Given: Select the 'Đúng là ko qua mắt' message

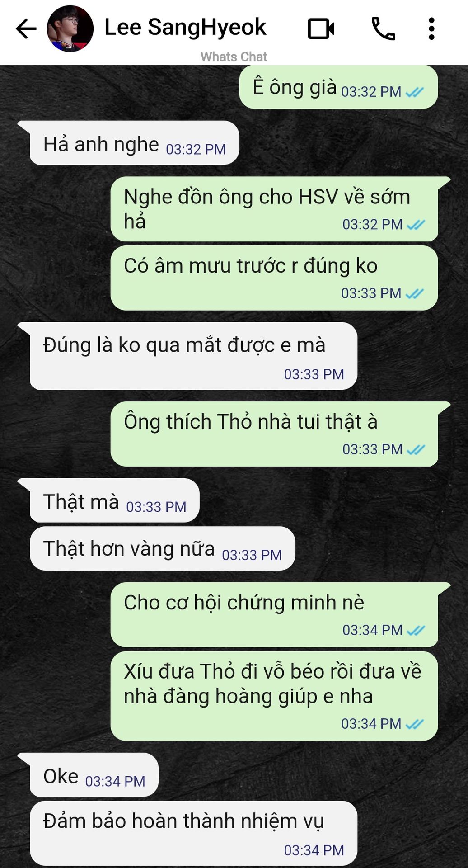Looking at the screenshot, I should coord(193,356).
